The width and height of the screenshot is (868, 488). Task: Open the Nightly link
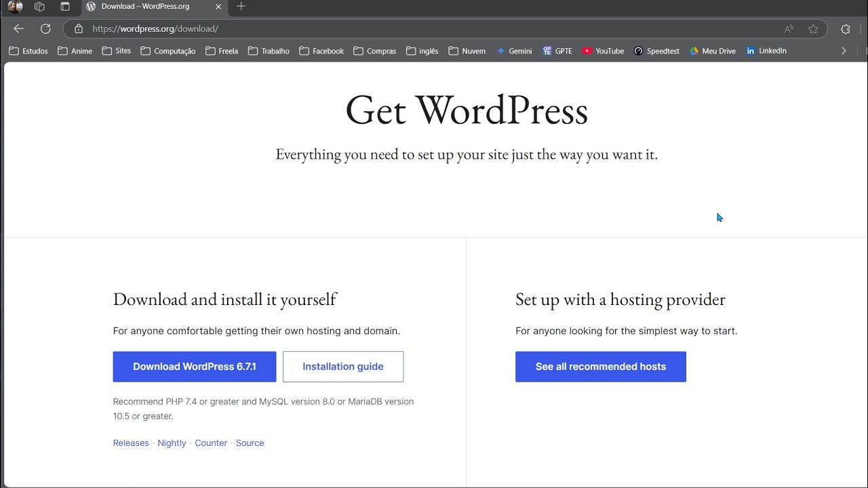[172, 443]
